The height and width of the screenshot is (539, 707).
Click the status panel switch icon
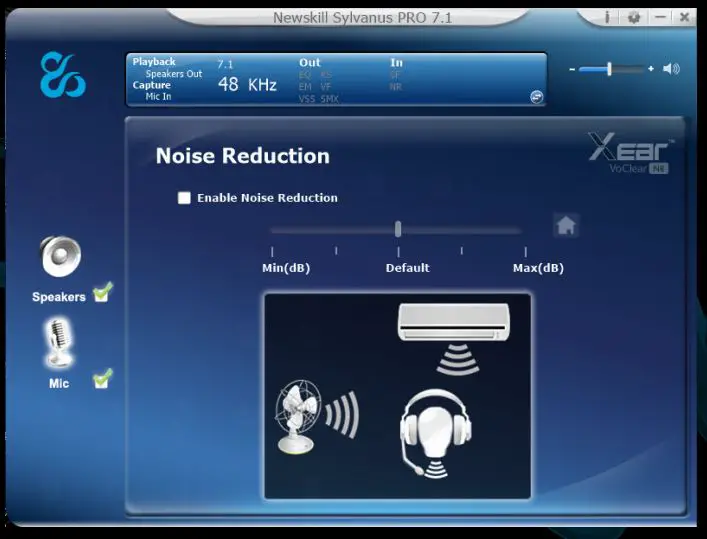point(536,97)
